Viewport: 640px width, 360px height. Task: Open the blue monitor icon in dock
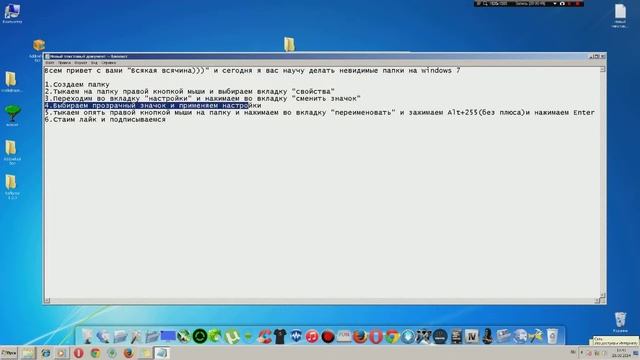tap(168, 336)
